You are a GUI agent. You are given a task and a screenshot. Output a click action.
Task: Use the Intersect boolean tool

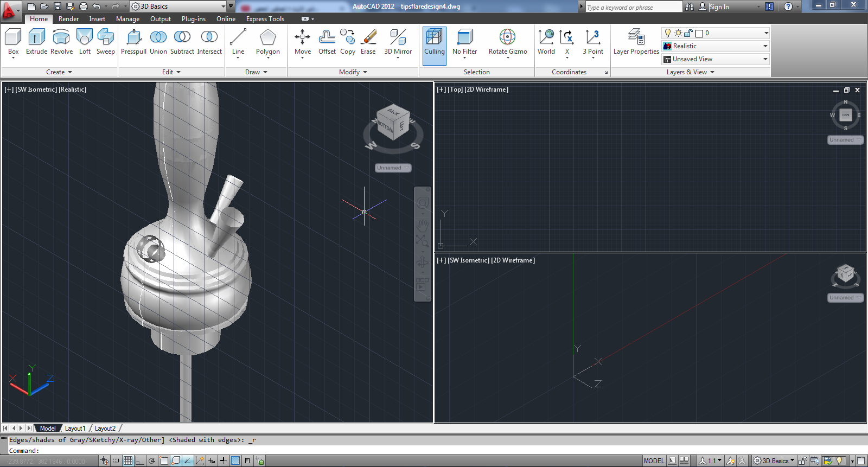209,42
